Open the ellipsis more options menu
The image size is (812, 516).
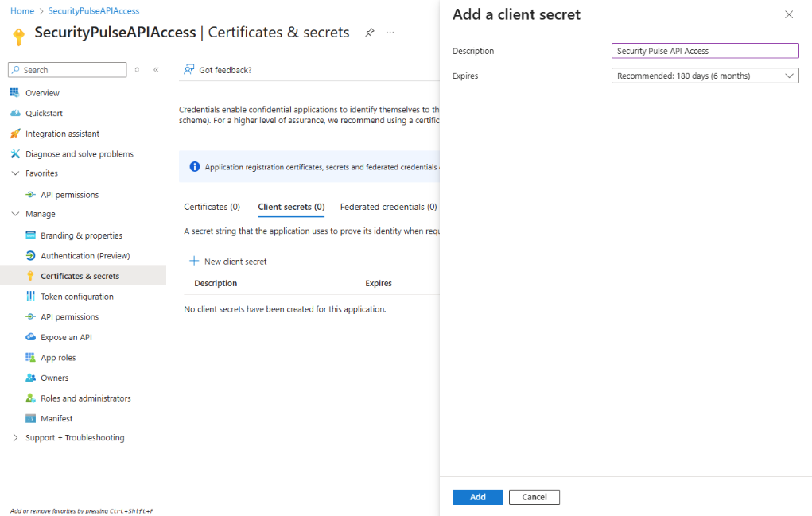[x=390, y=33]
